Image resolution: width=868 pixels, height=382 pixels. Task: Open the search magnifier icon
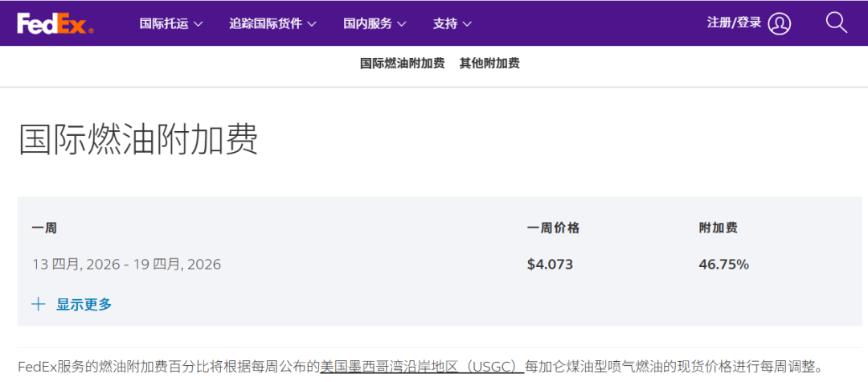tap(837, 23)
